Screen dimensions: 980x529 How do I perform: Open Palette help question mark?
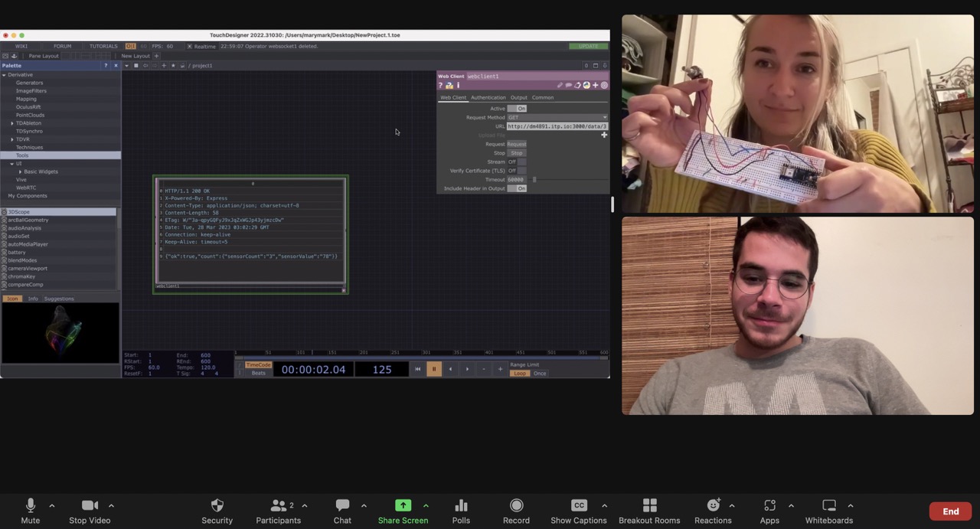(106, 66)
